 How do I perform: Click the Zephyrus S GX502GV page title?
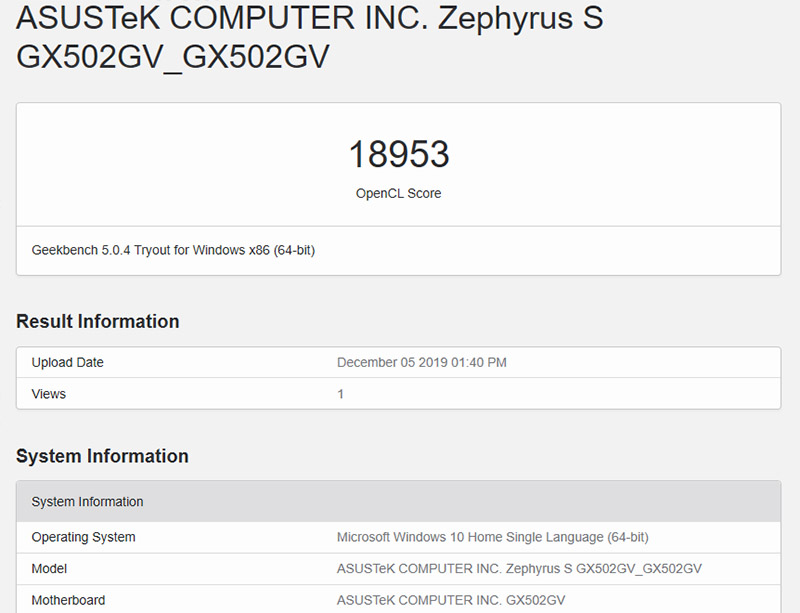pyautogui.click(x=310, y=37)
